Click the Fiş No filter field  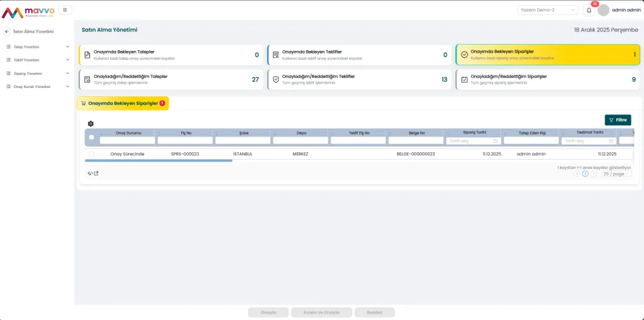tap(186, 140)
